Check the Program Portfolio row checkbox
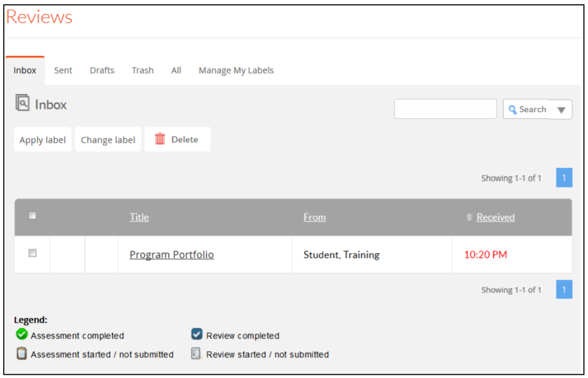The height and width of the screenshot is (378, 588). tap(32, 254)
